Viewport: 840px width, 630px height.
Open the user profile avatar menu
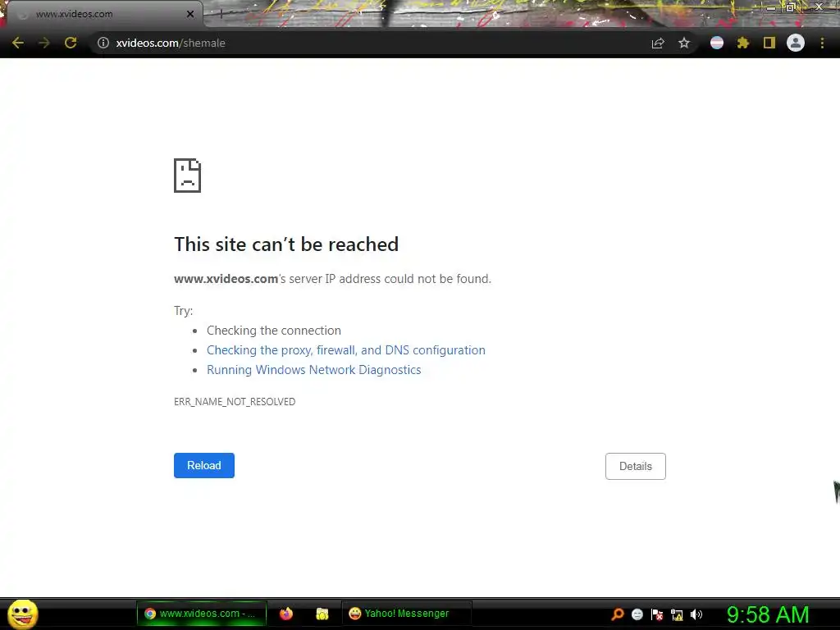pyautogui.click(x=796, y=43)
